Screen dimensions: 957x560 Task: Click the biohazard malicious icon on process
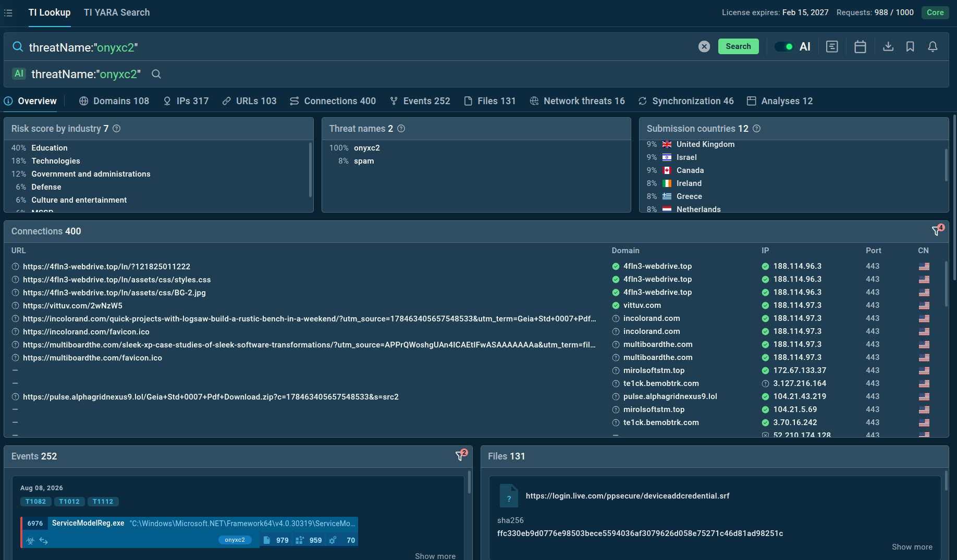coord(30,541)
